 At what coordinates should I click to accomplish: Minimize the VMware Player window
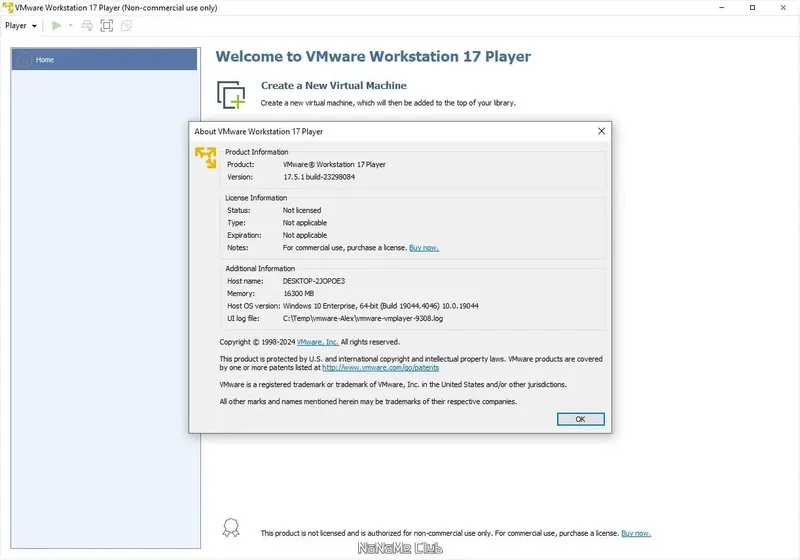click(722, 8)
